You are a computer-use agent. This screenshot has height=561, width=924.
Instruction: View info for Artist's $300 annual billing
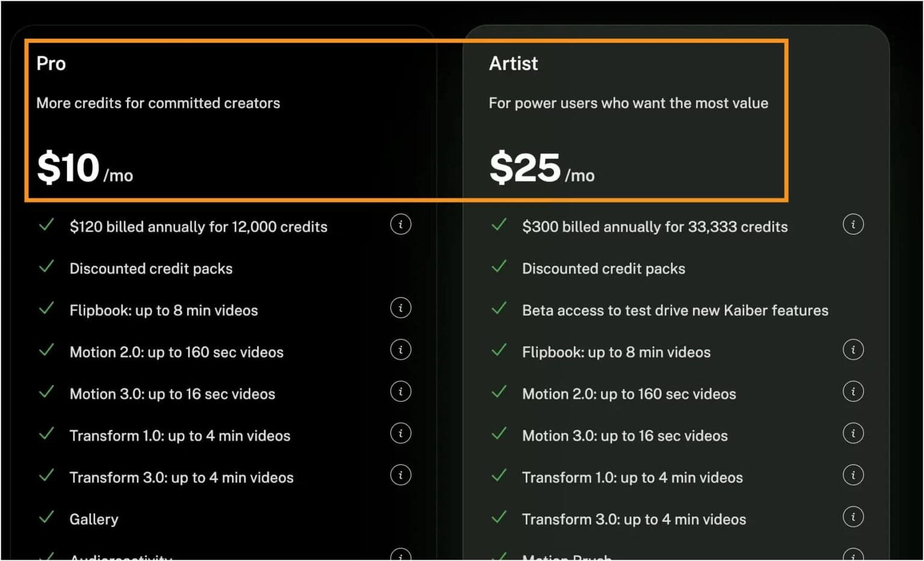coord(853,224)
